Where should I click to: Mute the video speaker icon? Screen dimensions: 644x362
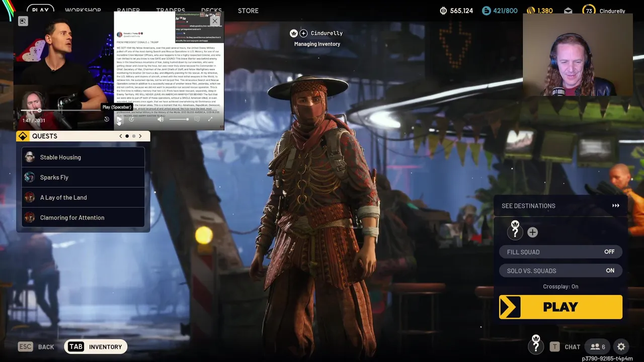[160, 119]
